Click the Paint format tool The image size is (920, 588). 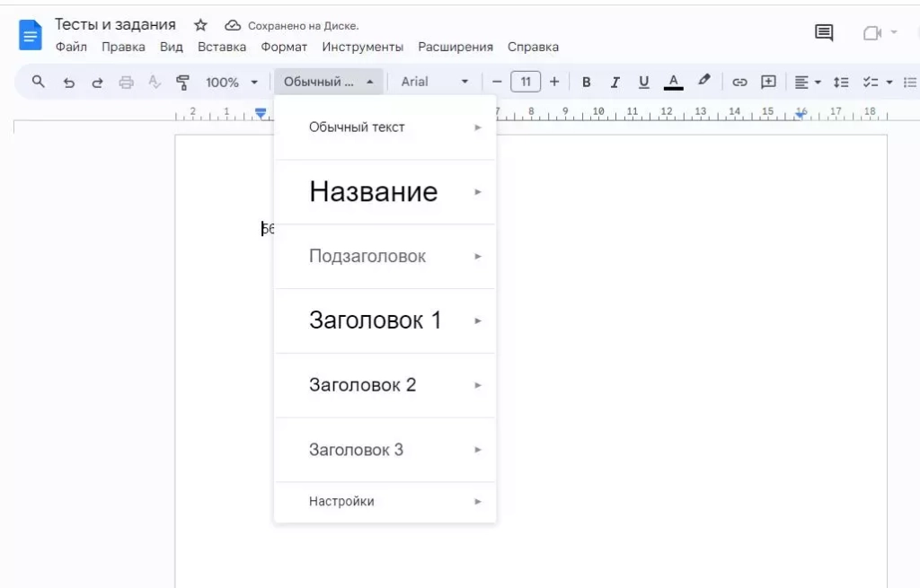[x=181, y=81]
